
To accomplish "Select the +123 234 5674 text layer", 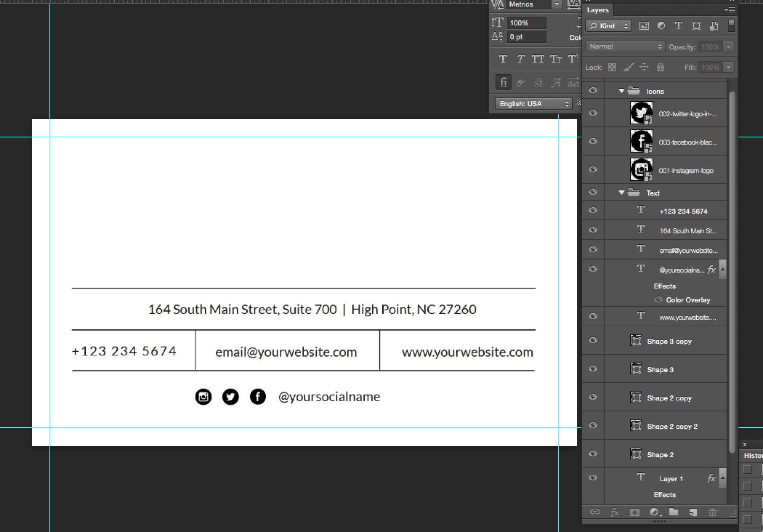I will click(683, 211).
